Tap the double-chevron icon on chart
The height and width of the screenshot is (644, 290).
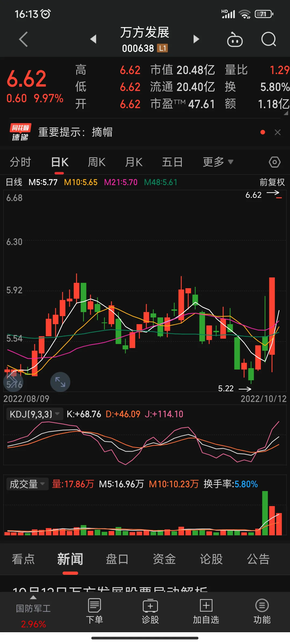[x=13, y=382]
